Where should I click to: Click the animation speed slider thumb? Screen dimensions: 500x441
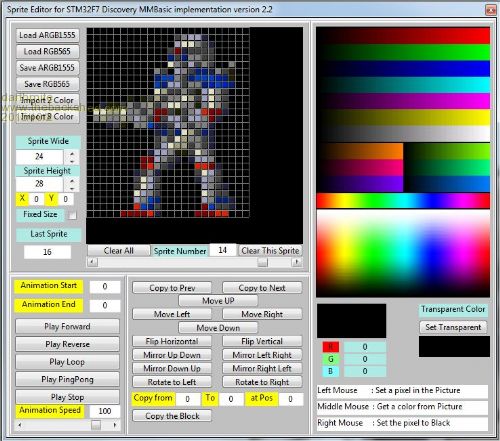(x=96, y=425)
